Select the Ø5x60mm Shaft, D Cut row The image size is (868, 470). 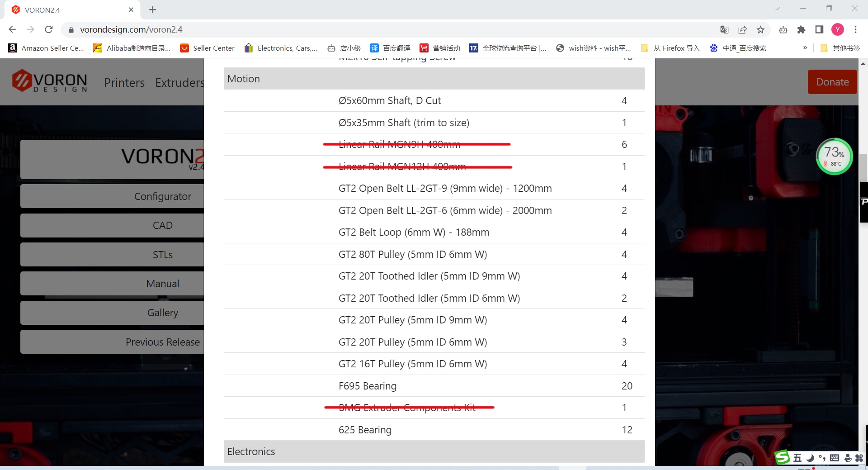(x=434, y=100)
